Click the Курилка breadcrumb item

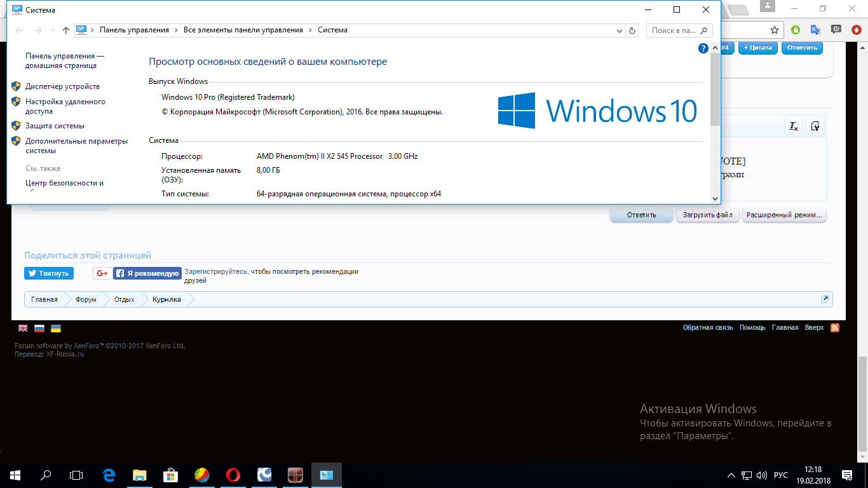[166, 299]
